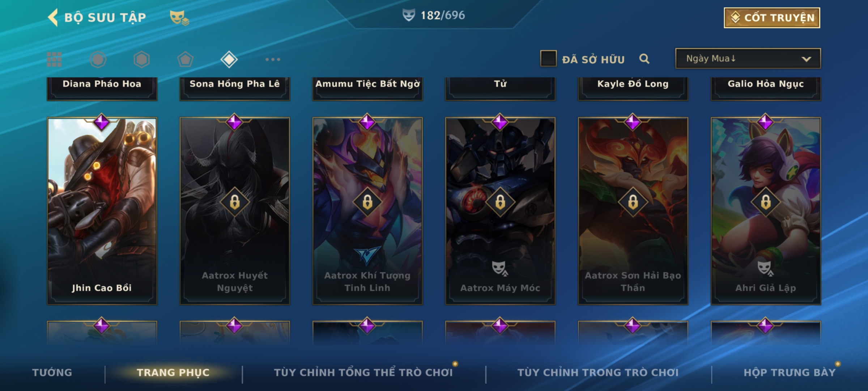
Task: Tick the Đã Sở Hữu checkbox
Action: point(548,59)
